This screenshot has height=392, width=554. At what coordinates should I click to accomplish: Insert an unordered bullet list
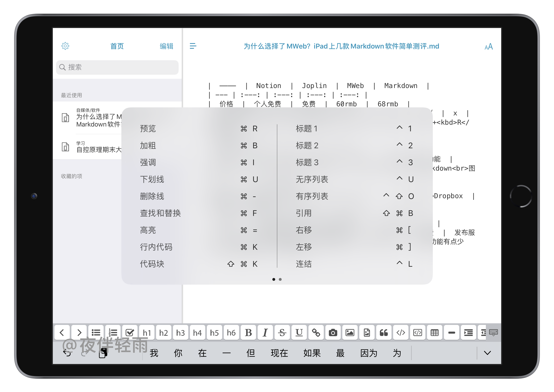[x=96, y=332]
